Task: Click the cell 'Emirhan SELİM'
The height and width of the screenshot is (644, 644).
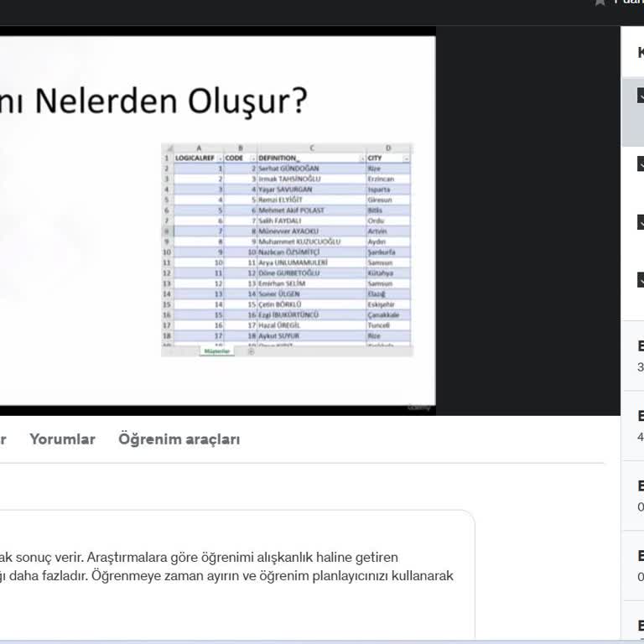Action: click(312, 283)
